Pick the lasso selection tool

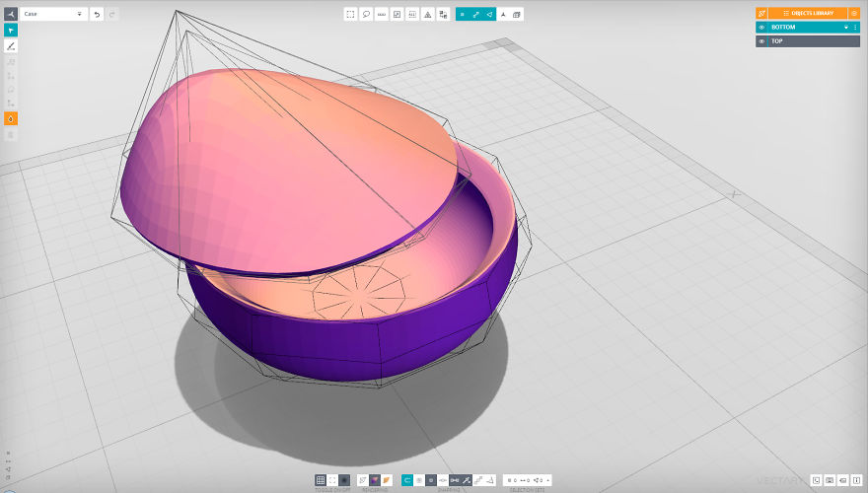(x=366, y=14)
